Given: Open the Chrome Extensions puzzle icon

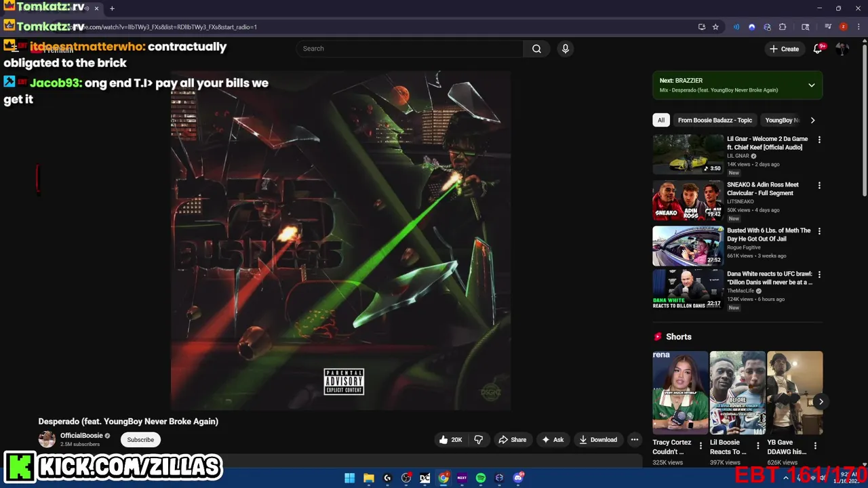Looking at the screenshot, I should [x=783, y=27].
